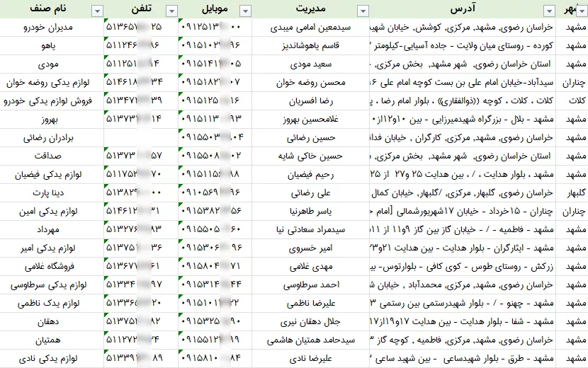588x368 pixels.
Task: Click address cell مشهد - ایثارگران - بلوار هدایت
Action: tap(463, 248)
